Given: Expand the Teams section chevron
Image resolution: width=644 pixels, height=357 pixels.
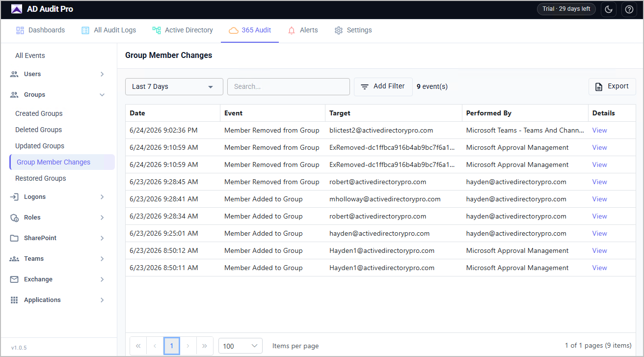Looking at the screenshot, I should (x=102, y=259).
